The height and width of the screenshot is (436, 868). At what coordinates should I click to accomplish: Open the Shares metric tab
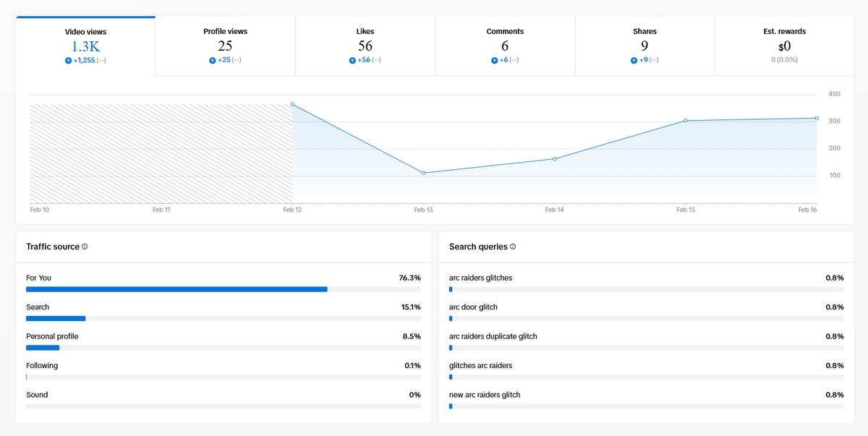pos(644,46)
